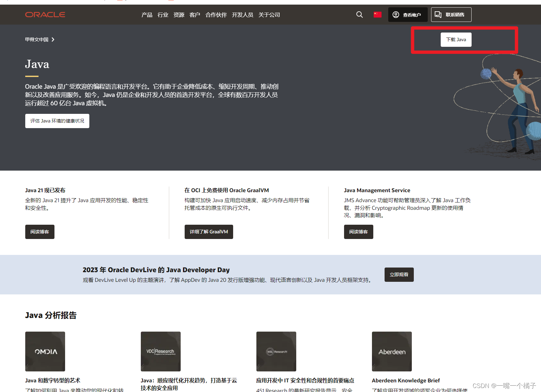The width and height of the screenshot is (541, 392).
Task: Open the OMDIA report thumbnail
Action: [x=45, y=351]
